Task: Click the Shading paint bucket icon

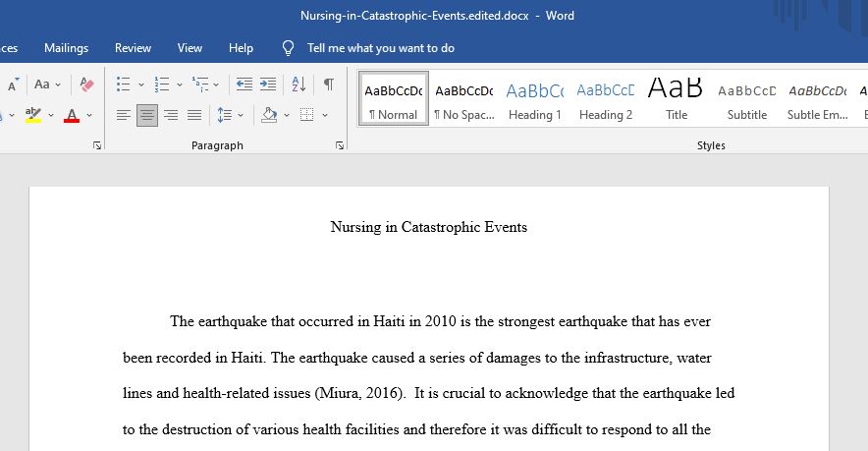Action: pyautogui.click(x=269, y=115)
